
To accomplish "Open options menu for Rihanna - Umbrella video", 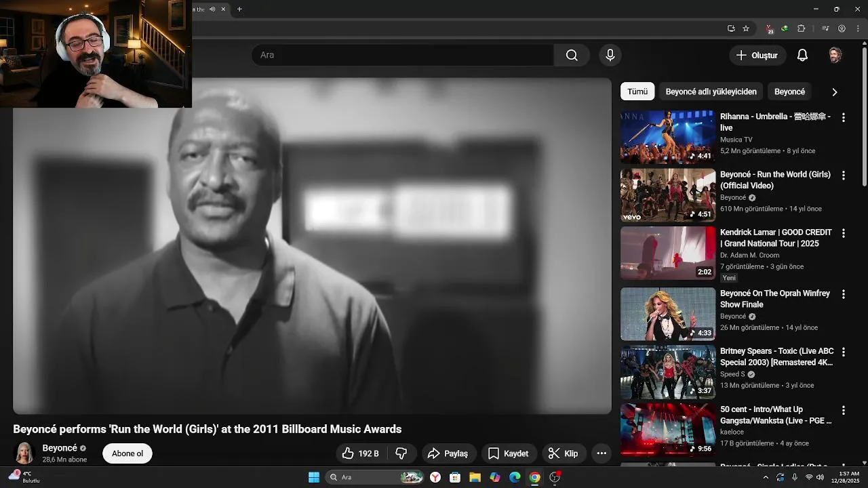I will coord(844,117).
